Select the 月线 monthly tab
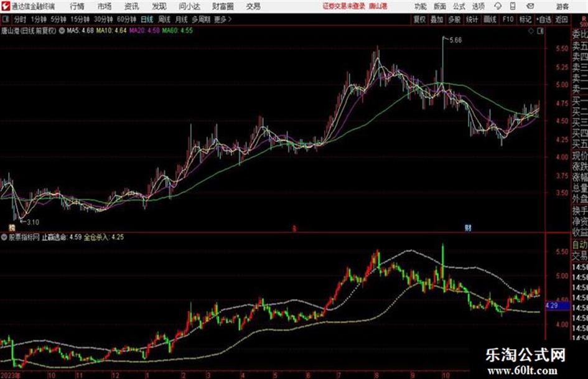This screenshot has height=379, width=588. [x=181, y=19]
